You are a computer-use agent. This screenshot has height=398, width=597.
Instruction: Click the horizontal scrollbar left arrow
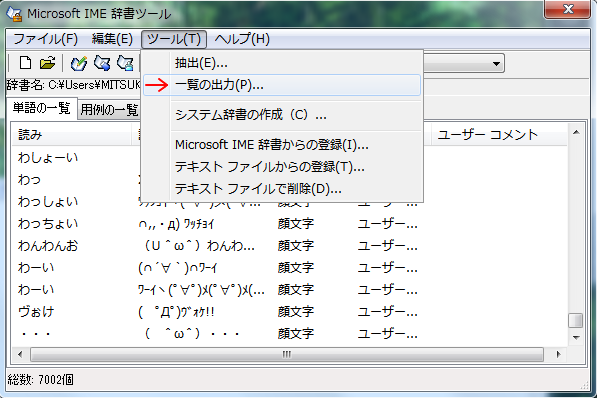pyautogui.click(x=21, y=355)
